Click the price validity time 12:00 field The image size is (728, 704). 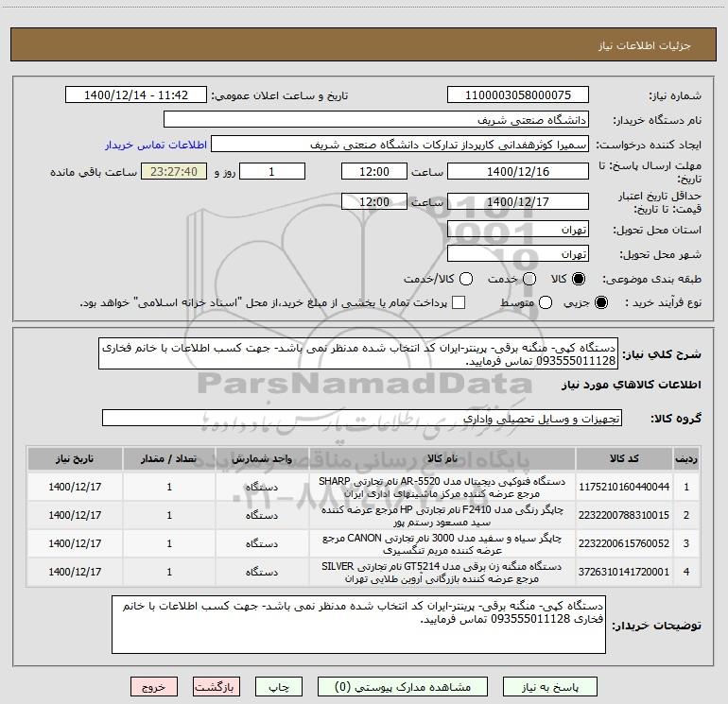(x=374, y=201)
